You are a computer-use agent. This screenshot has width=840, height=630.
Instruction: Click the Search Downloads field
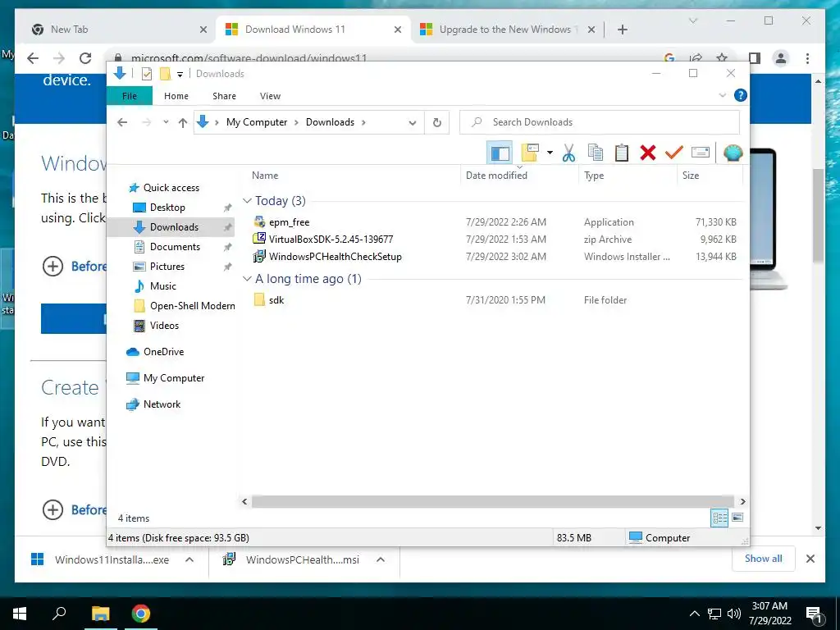click(x=600, y=122)
